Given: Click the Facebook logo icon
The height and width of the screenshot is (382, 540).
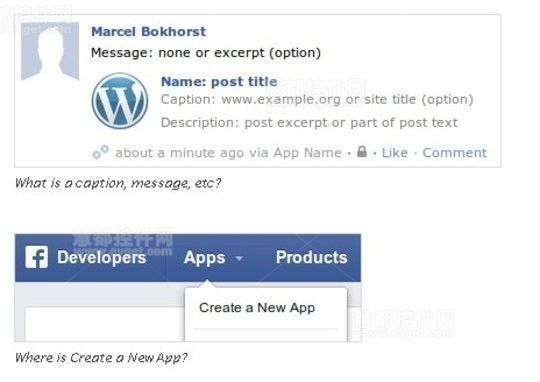Looking at the screenshot, I should pos(37,257).
